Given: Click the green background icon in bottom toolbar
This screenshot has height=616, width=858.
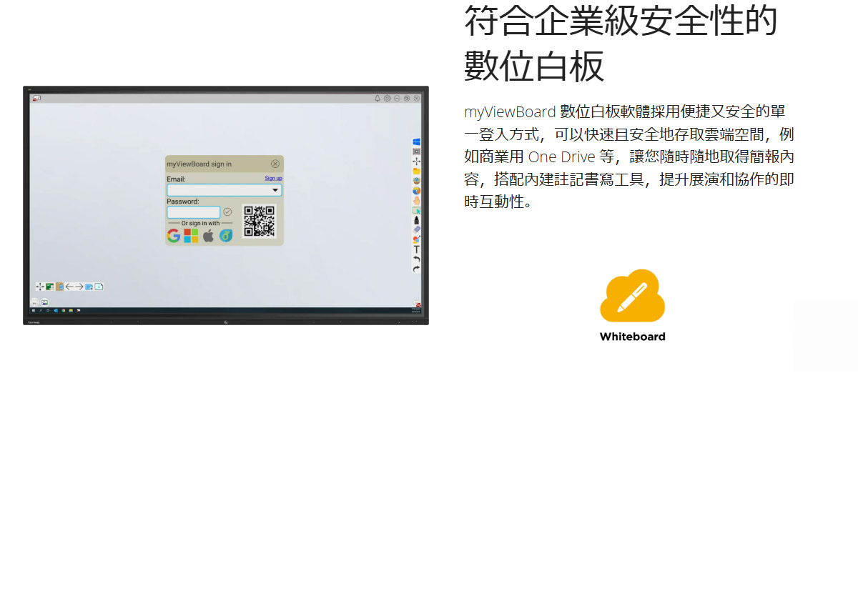Looking at the screenshot, I should [x=50, y=287].
